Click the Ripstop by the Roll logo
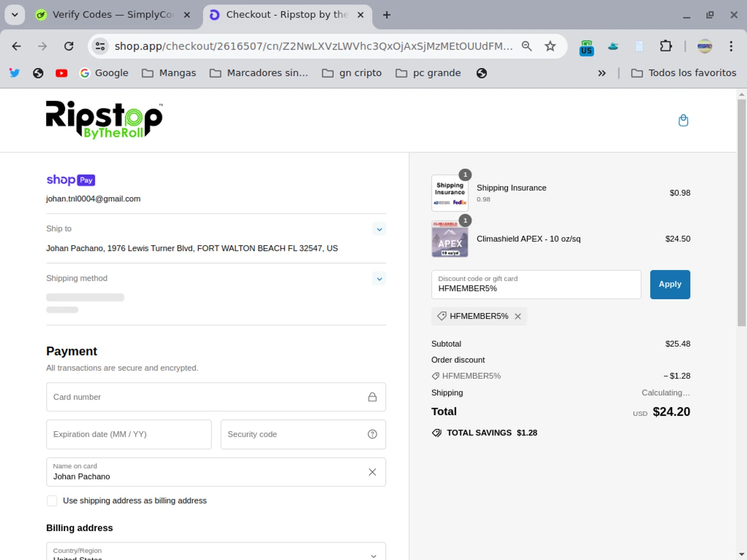The width and height of the screenshot is (747, 560). click(x=104, y=120)
